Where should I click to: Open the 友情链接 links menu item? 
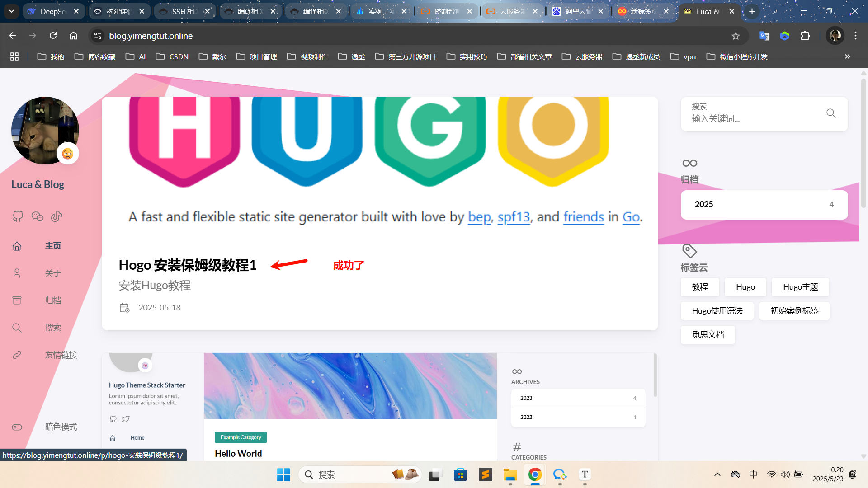tap(61, 355)
